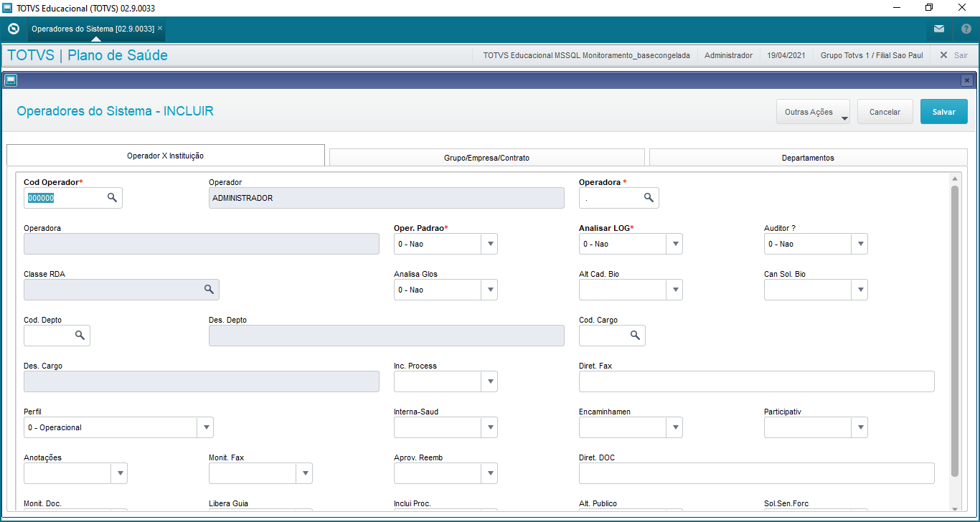980x522 pixels.
Task: Click the Cod. Cargo search magnifier
Action: point(635,336)
